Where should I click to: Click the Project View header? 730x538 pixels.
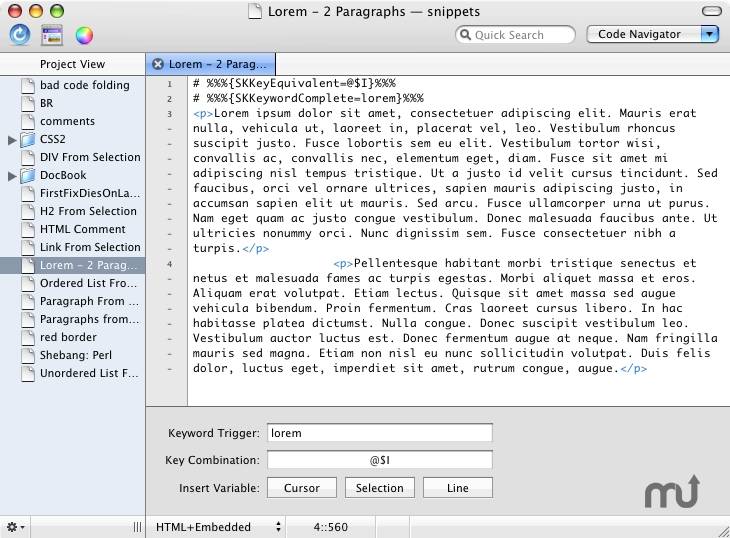coord(72,64)
